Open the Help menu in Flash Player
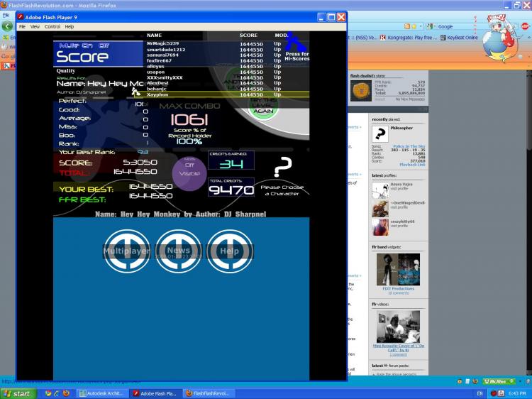532x399 pixels. [x=70, y=26]
